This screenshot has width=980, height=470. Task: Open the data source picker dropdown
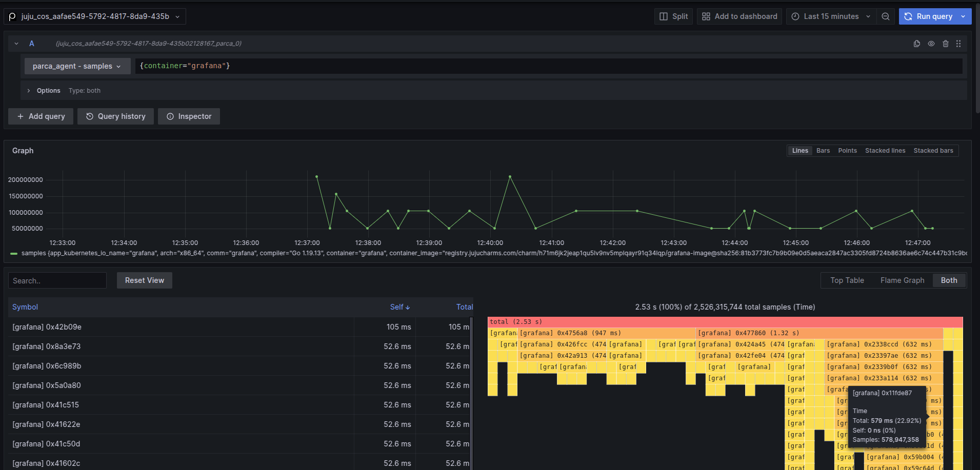[95, 16]
